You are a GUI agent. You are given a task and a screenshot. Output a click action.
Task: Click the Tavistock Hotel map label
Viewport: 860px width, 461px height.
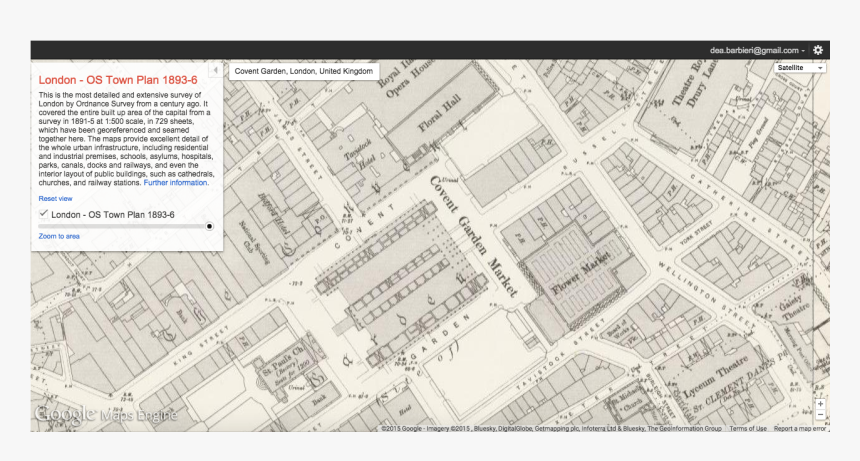[360, 155]
